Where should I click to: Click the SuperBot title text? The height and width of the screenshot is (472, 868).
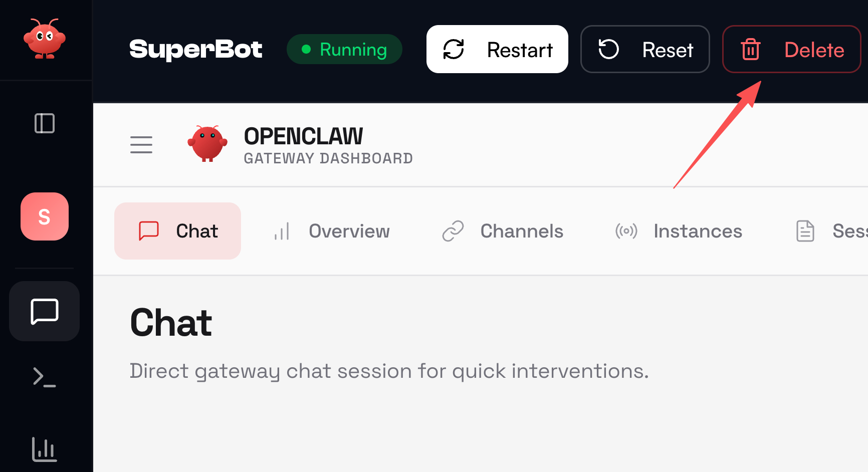(195, 49)
